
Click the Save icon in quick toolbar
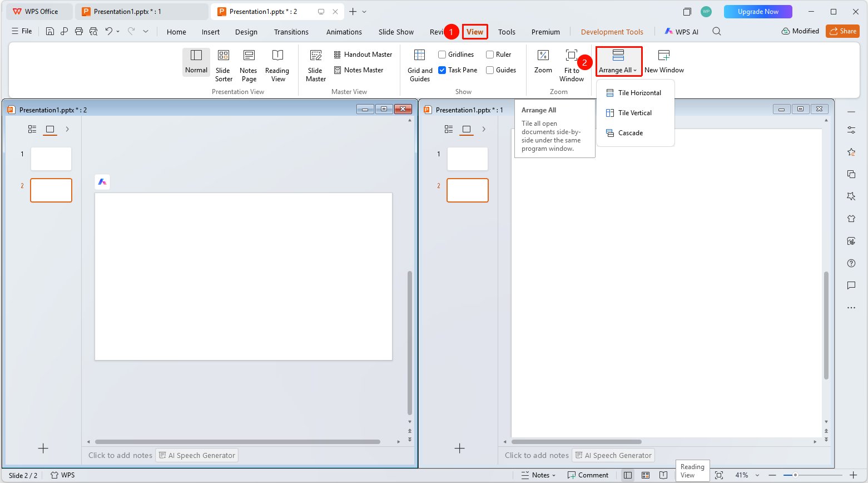pos(50,31)
